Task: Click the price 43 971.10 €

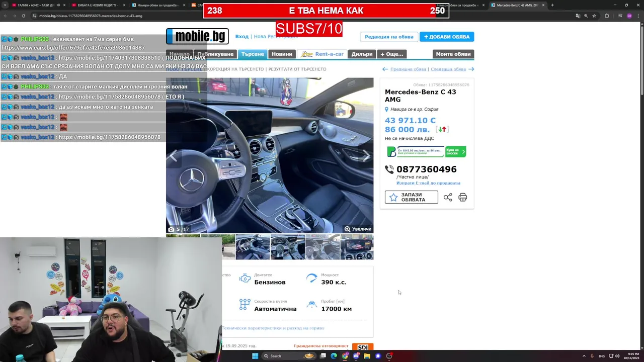Action: (x=410, y=121)
